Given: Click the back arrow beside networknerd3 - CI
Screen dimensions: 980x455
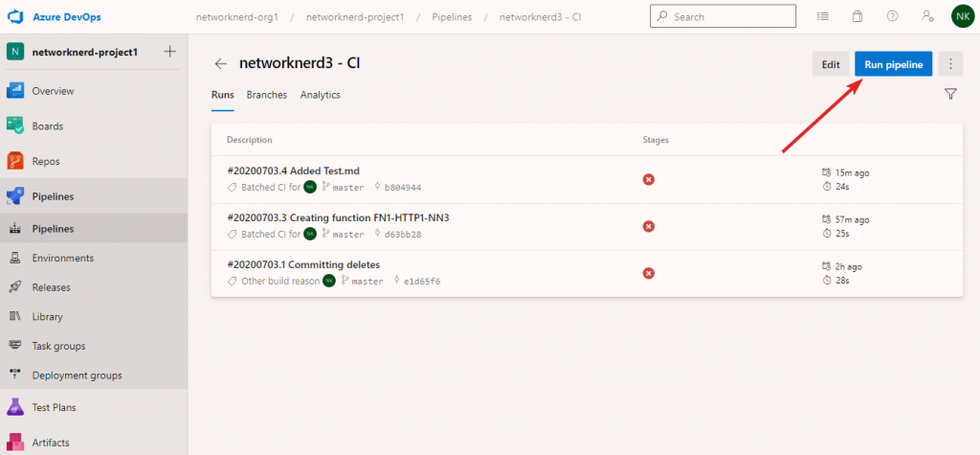Looking at the screenshot, I should click(221, 63).
